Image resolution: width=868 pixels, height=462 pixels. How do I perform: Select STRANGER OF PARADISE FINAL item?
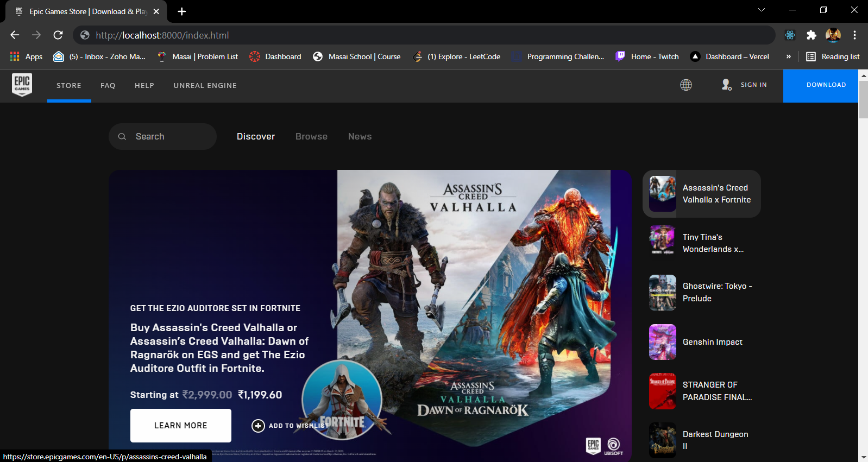[702, 391]
